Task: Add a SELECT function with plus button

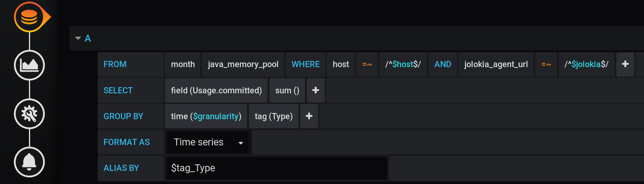Action: coord(315,90)
